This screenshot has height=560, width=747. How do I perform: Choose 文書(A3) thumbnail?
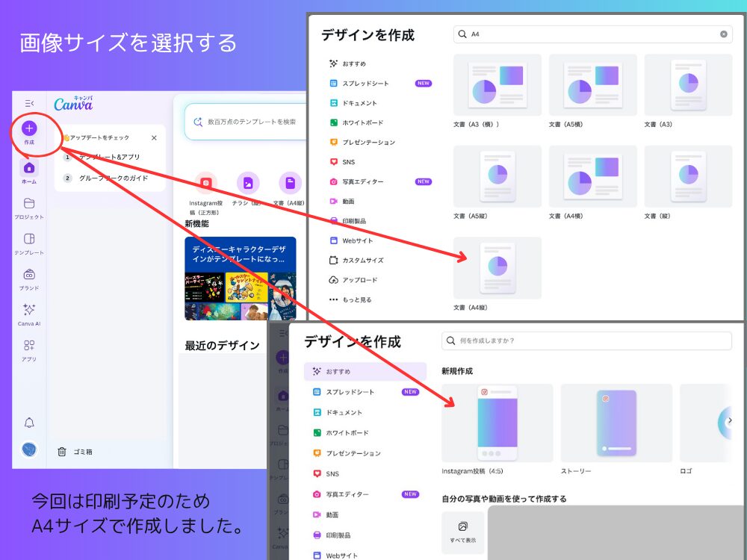(689, 85)
